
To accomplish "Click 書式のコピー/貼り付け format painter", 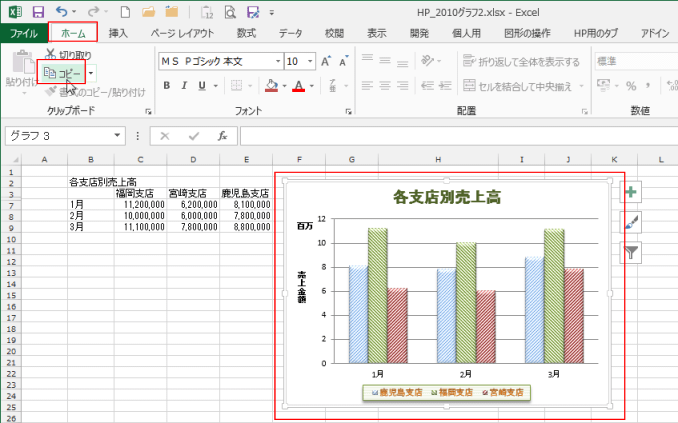I will pyautogui.click(x=96, y=92).
